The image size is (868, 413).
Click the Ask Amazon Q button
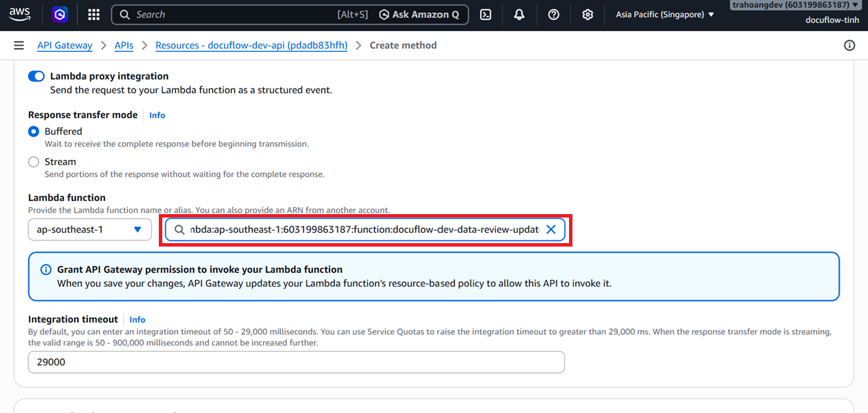419,15
